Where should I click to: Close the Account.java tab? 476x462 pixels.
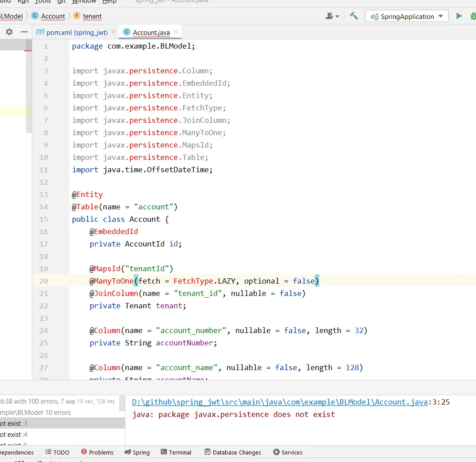pos(176,32)
